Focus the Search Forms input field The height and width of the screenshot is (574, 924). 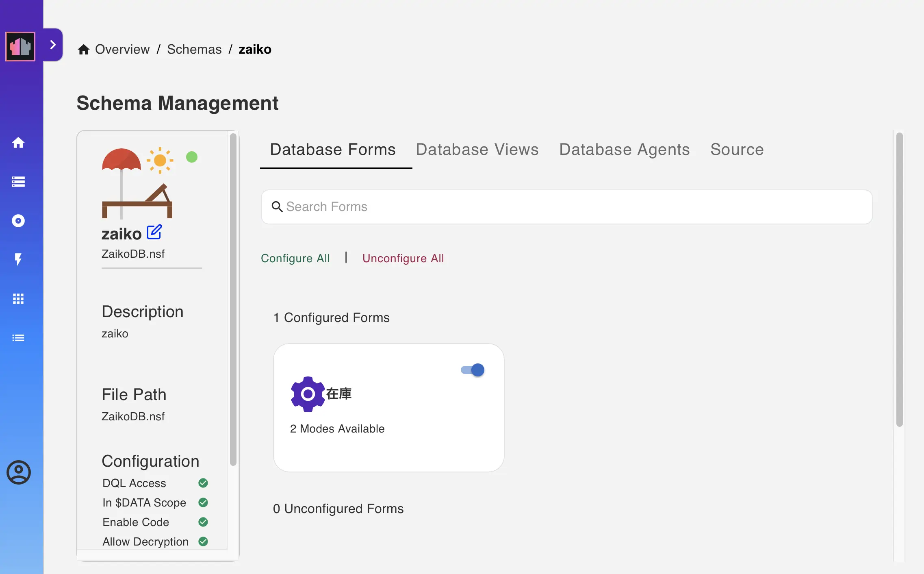pos(566,207)
